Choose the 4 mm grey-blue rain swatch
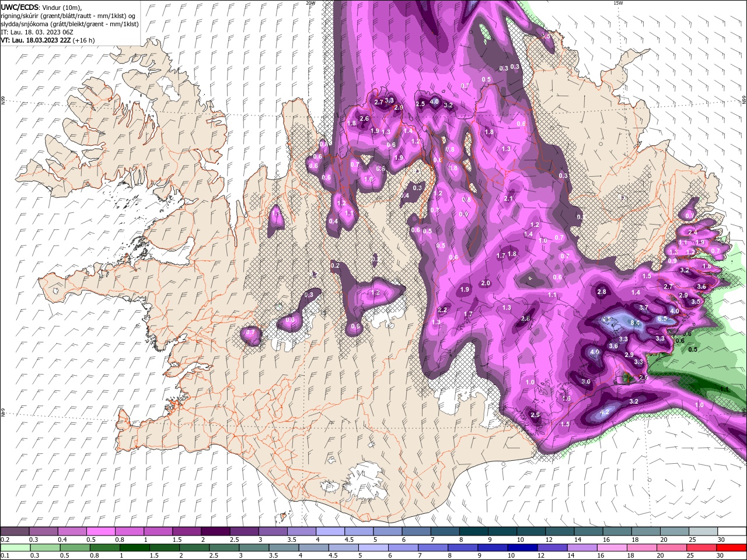Screen dimensions: 747x560 [313, 548]
